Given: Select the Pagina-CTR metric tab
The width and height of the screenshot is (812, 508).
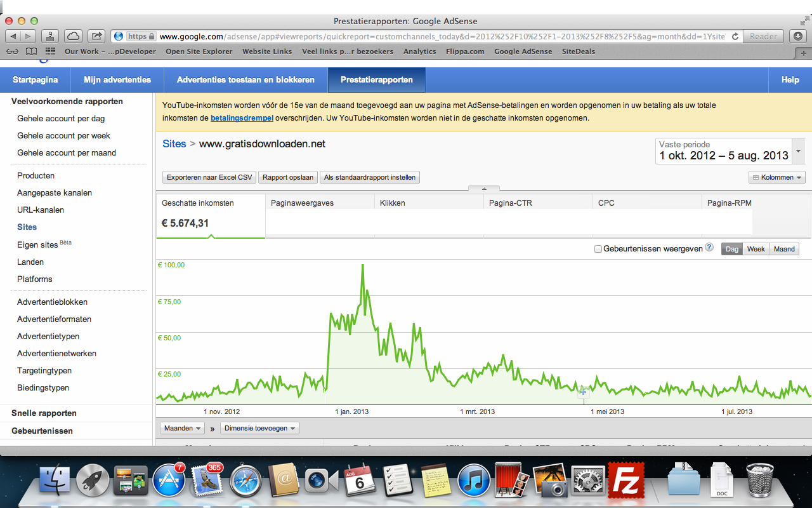Looking at the screenshot, I should (538, 216).
